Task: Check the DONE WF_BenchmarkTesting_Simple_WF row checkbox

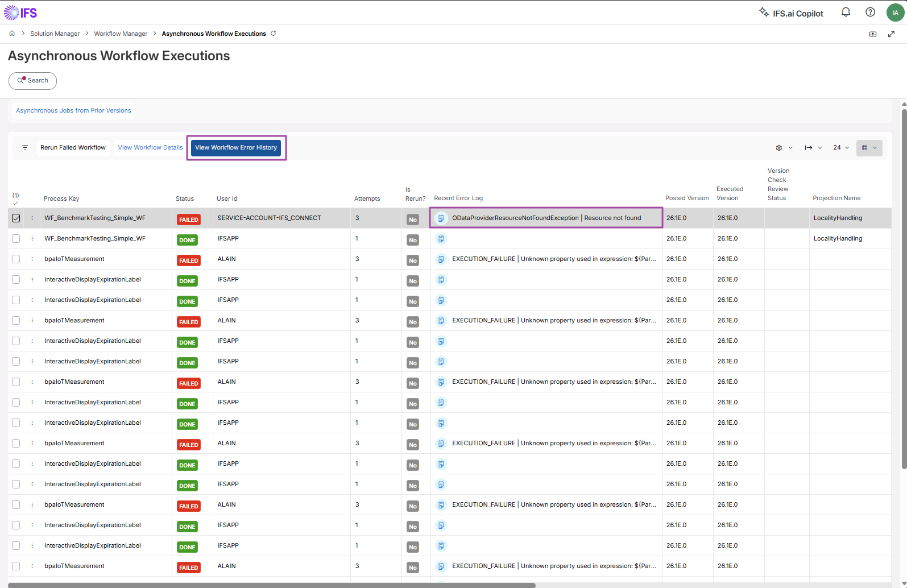Action: [x=16, y=238]
